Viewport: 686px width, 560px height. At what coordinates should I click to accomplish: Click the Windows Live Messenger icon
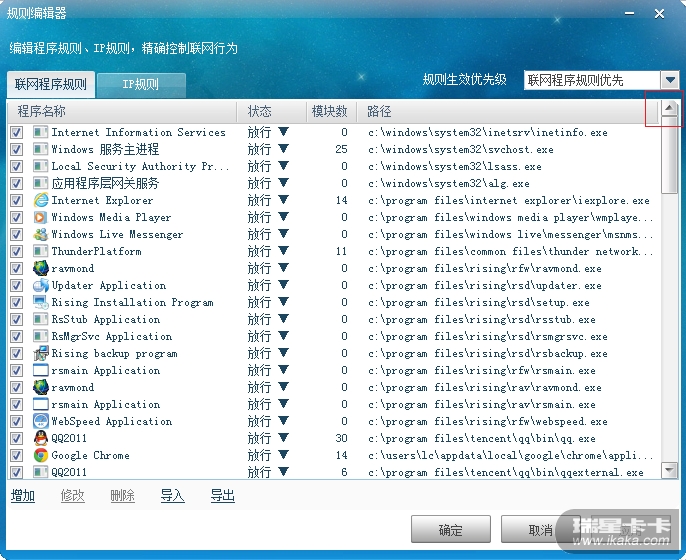41,234
